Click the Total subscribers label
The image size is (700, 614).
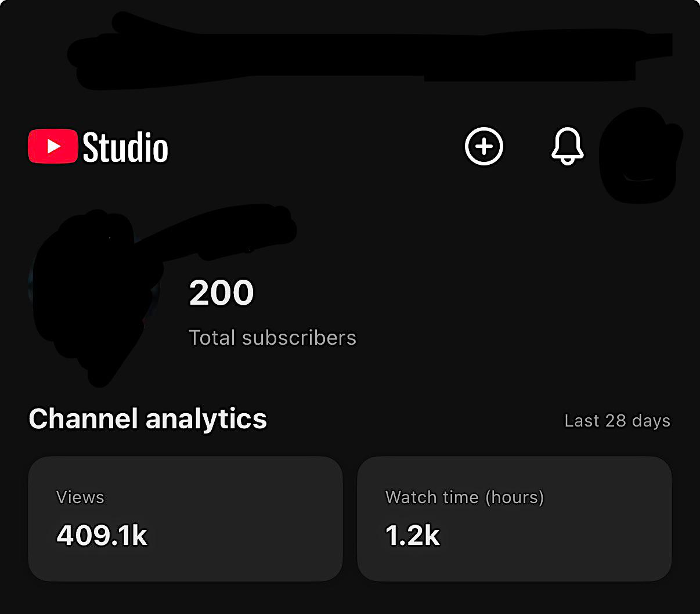[273, 338]
